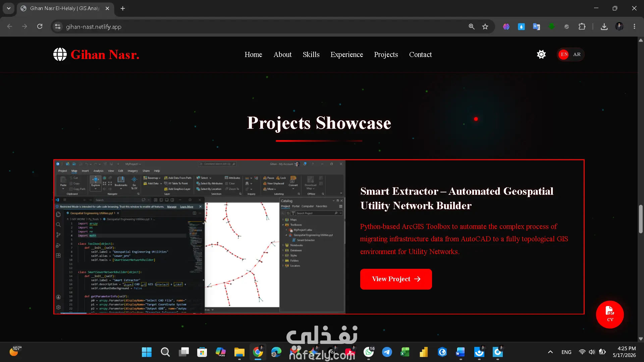Go forward in browser history

tap(24, 26)
